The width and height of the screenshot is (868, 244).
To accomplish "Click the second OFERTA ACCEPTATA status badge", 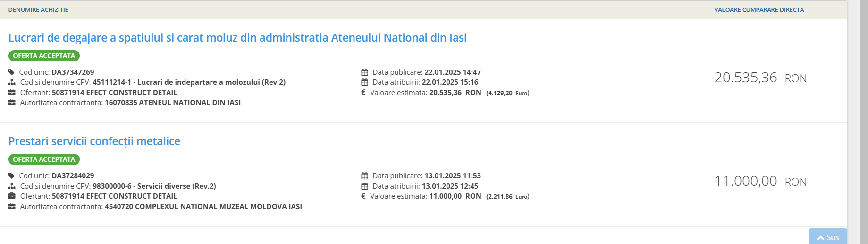I will (x=44, y=159).
